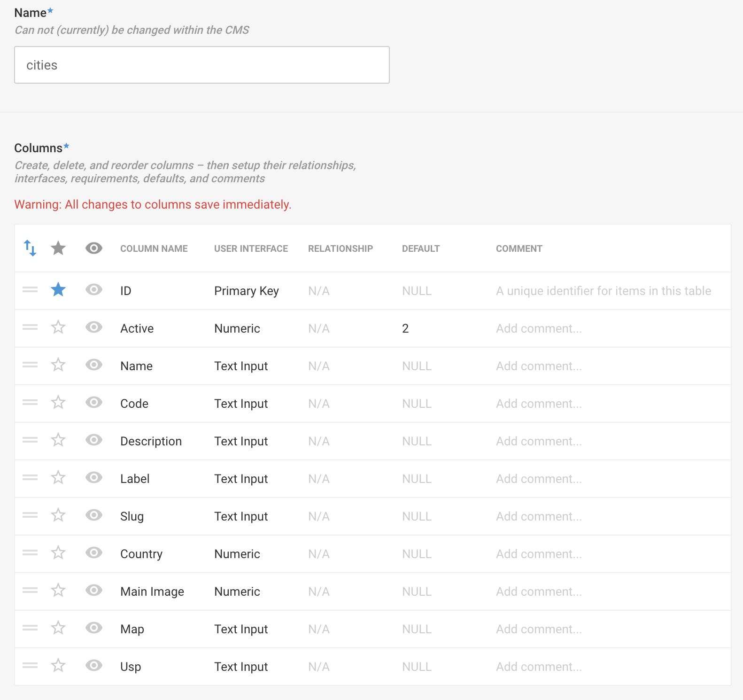This screenshot has width=743, height=700.
Task: Toggle visibility of the Usp column
Action: (x=94, y=666)
